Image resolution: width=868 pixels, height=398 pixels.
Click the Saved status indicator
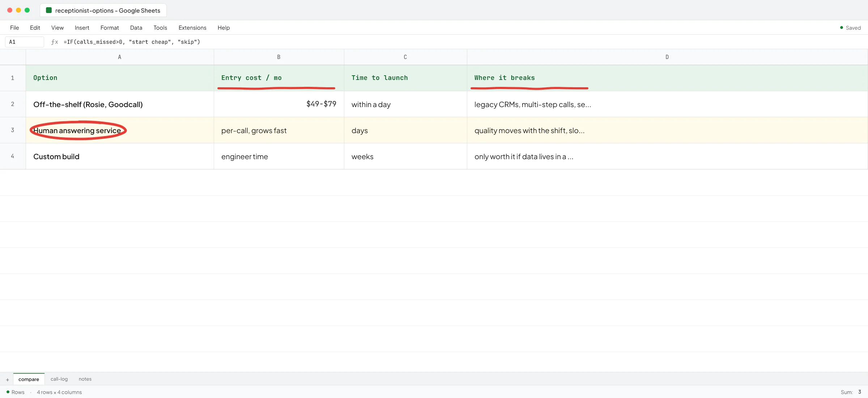[x=850, y=28]
